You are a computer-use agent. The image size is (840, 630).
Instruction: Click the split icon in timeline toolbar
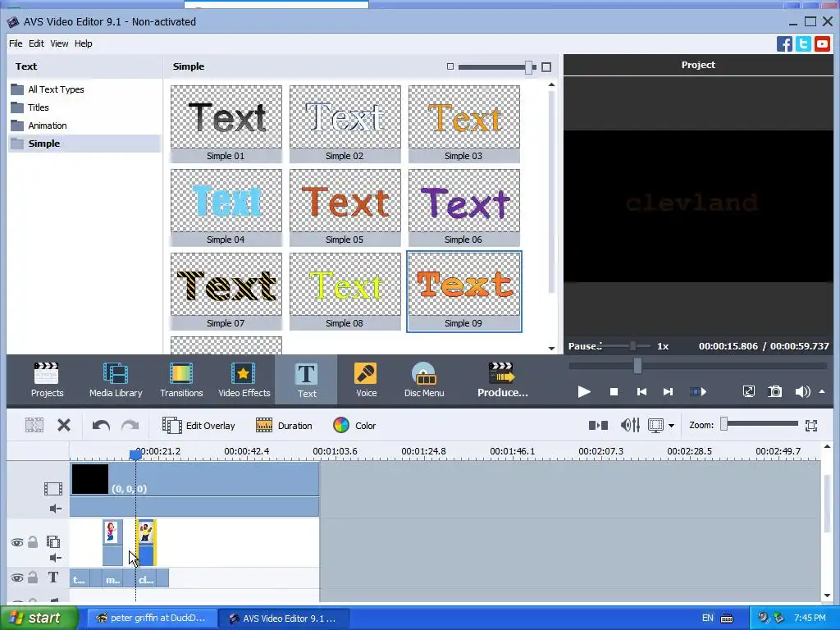click(x=598, y=426)
